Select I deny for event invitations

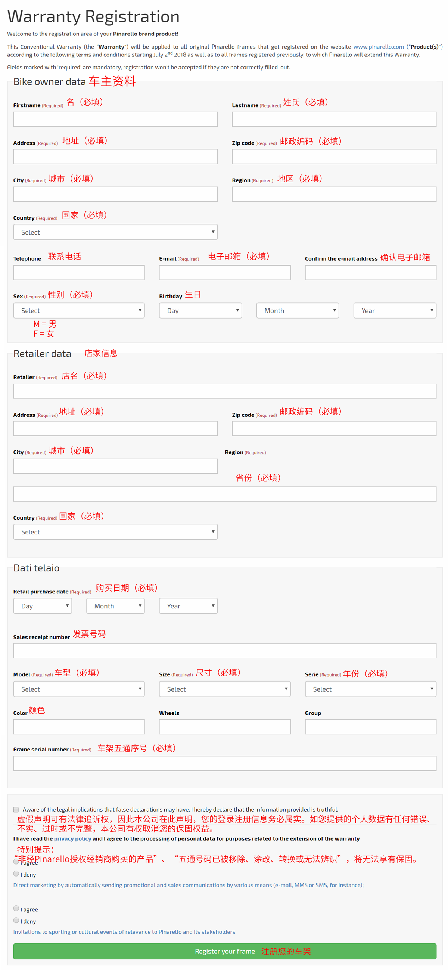pyautogui.click(x=16, y=920)
